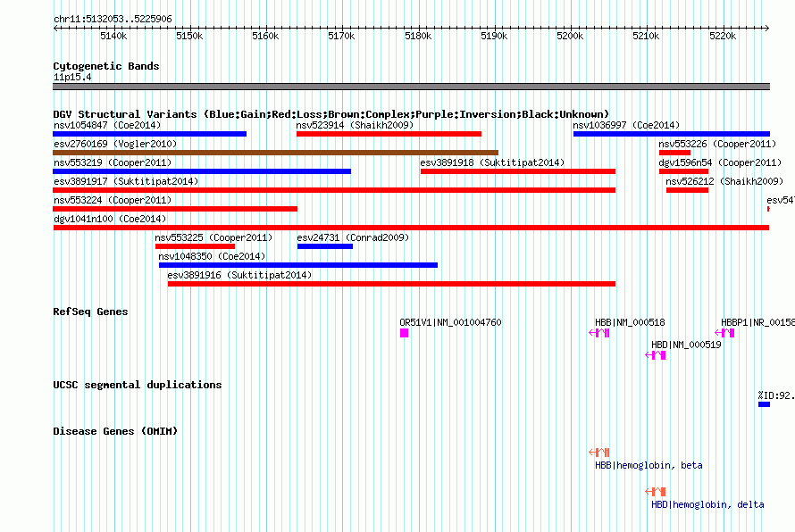Click the dgv1596n54 (Cooper2011) label
Screen dimensions: 795x532
coord(720,162)
